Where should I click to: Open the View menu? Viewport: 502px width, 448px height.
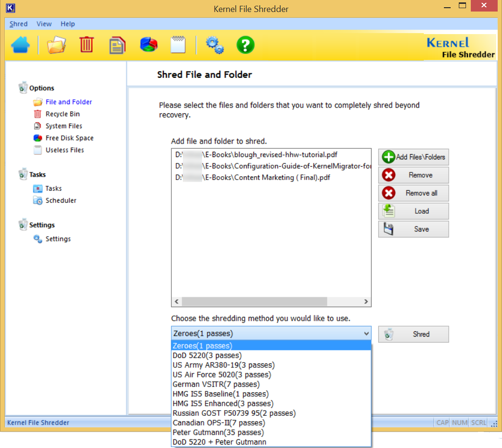pyautogui.click(x=44, y=24)
